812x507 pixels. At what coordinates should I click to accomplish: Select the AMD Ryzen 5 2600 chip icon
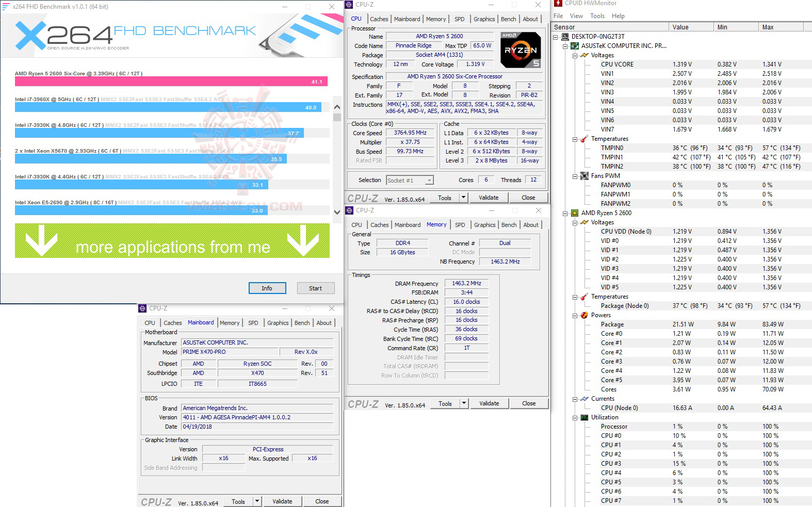point(575,213)
